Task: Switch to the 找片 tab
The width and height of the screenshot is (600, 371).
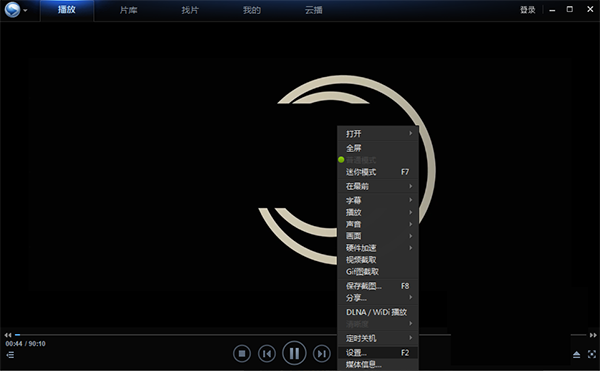Action: 190,10
